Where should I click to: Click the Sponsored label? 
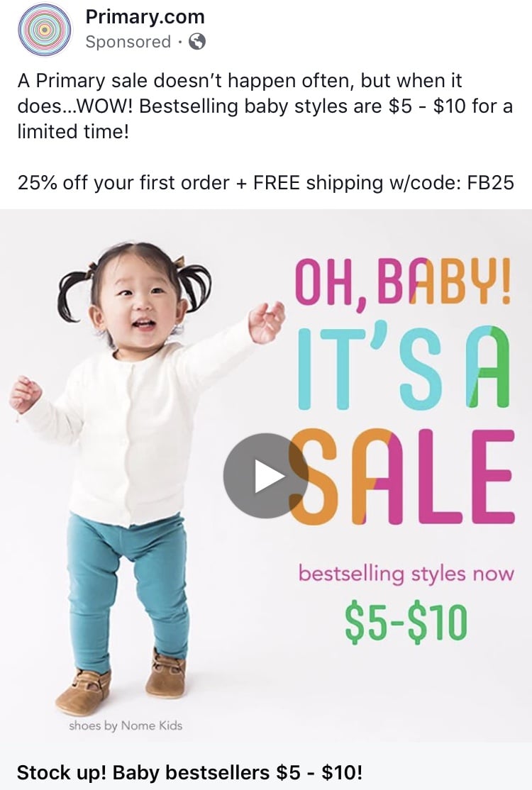128,42
